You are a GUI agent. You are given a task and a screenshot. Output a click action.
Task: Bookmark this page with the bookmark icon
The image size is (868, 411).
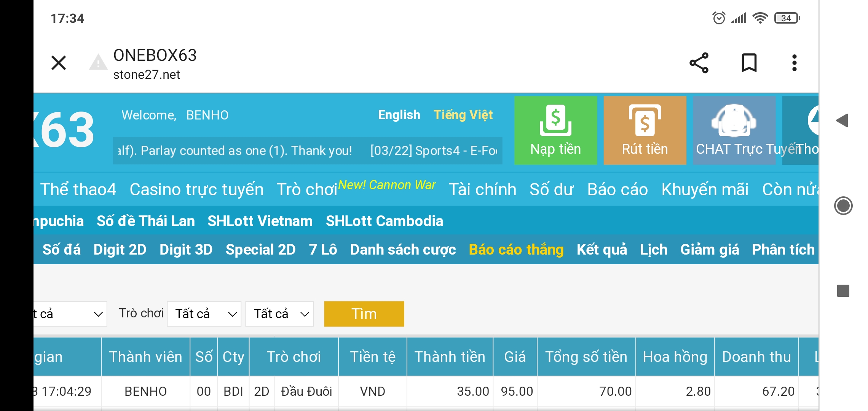(749, 63)
